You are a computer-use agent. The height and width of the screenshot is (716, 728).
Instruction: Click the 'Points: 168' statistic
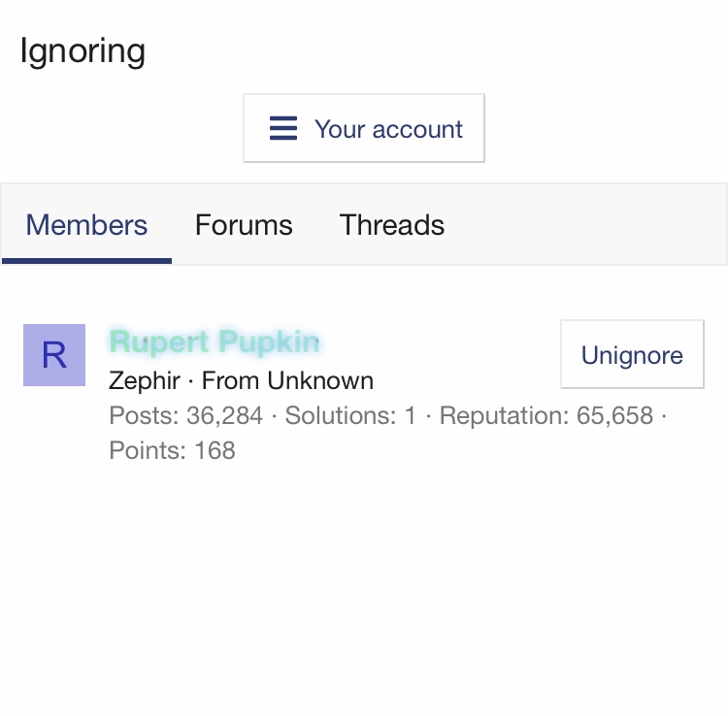point(172,450)
